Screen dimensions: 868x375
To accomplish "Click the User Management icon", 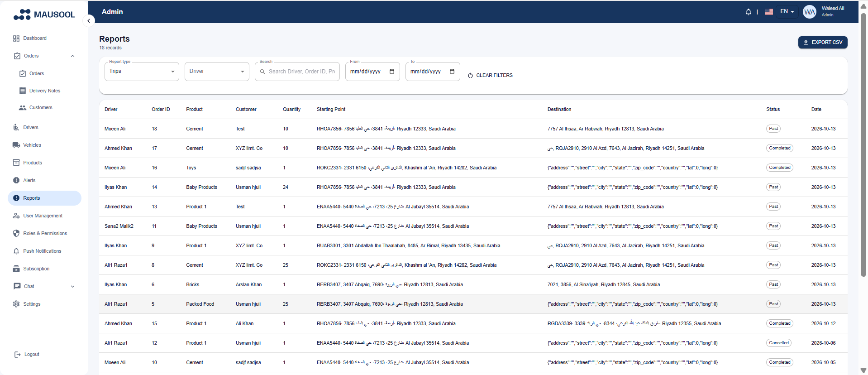I will pos(16,216).
